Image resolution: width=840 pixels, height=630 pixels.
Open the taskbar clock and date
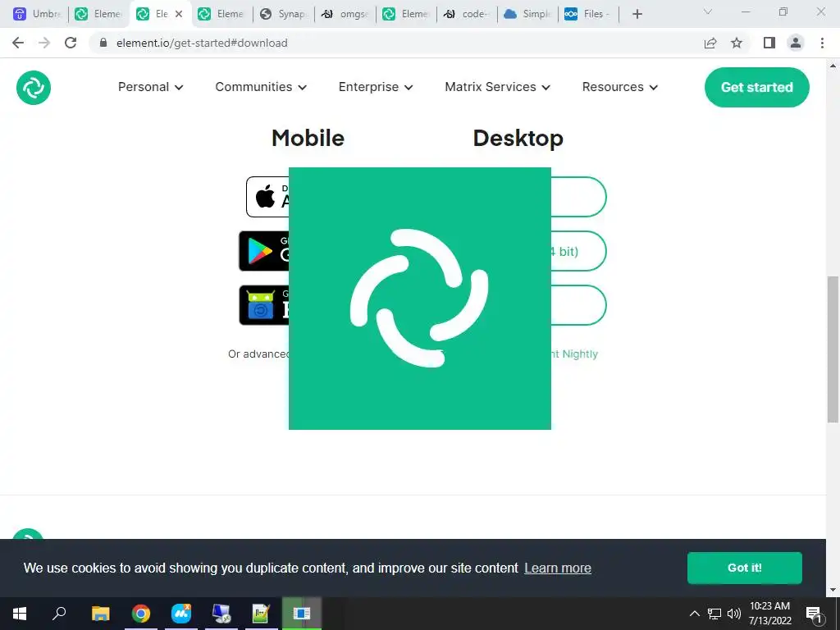click(769, 614)
